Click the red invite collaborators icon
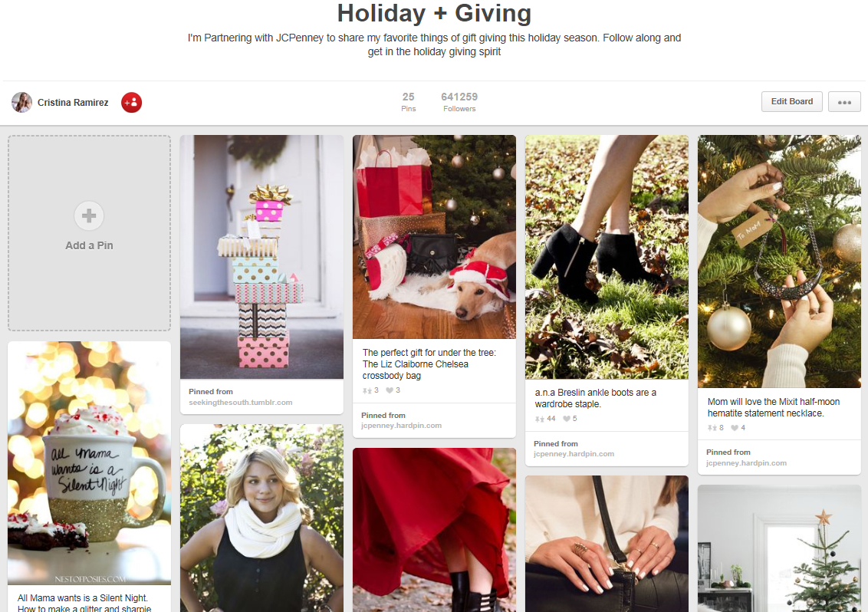The width and height of the screenshot is (868, 612). [x=131, y=103]
